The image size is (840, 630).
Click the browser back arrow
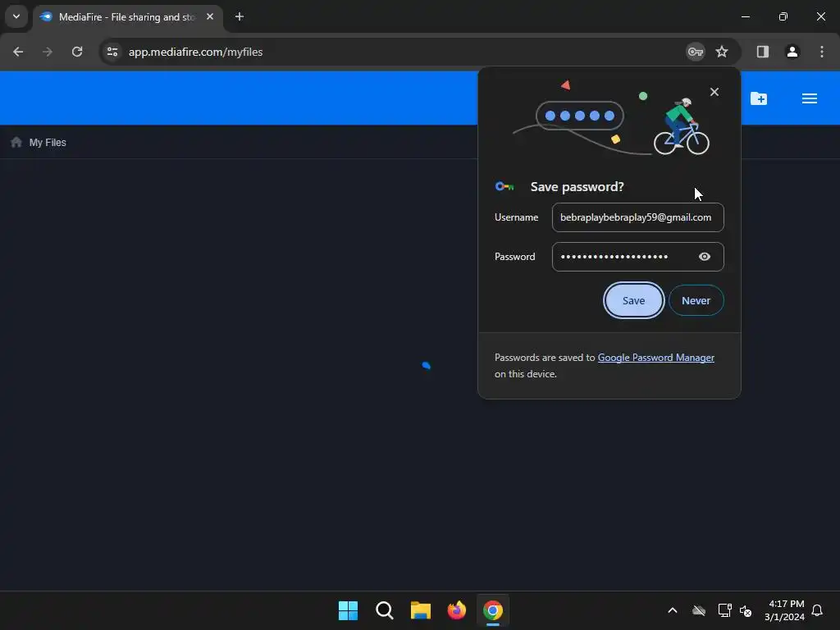click(18, 52)
